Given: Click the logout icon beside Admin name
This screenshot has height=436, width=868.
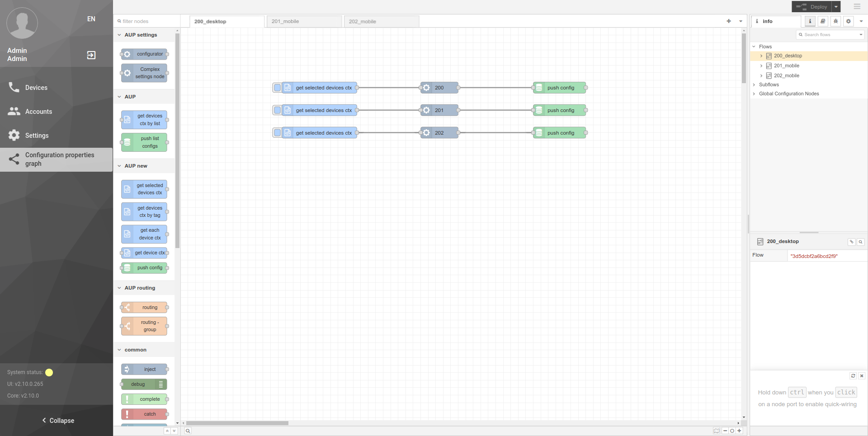Looking at the screenshot, I should (91, 55).
